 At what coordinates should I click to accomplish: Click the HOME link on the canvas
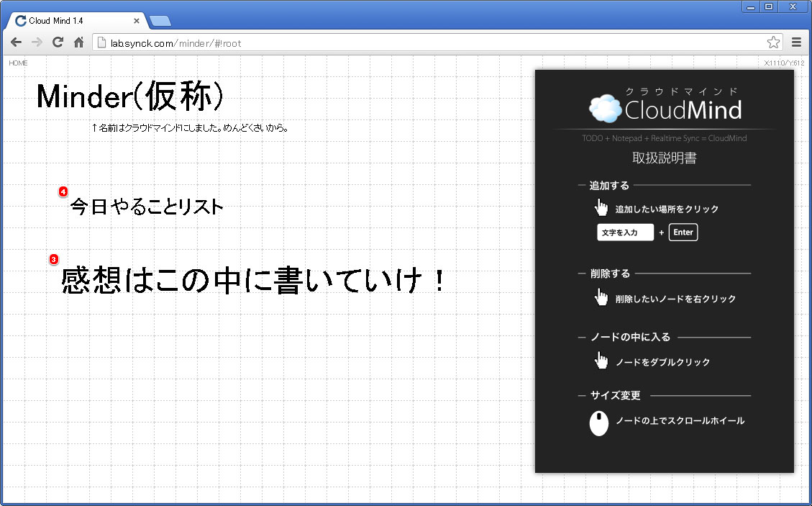[18, 63]
